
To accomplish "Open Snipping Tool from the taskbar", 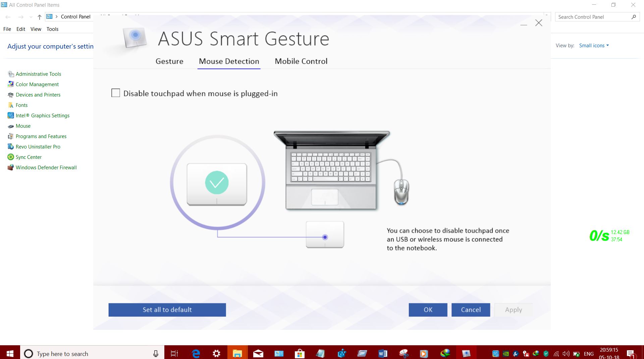I will 404,353.
